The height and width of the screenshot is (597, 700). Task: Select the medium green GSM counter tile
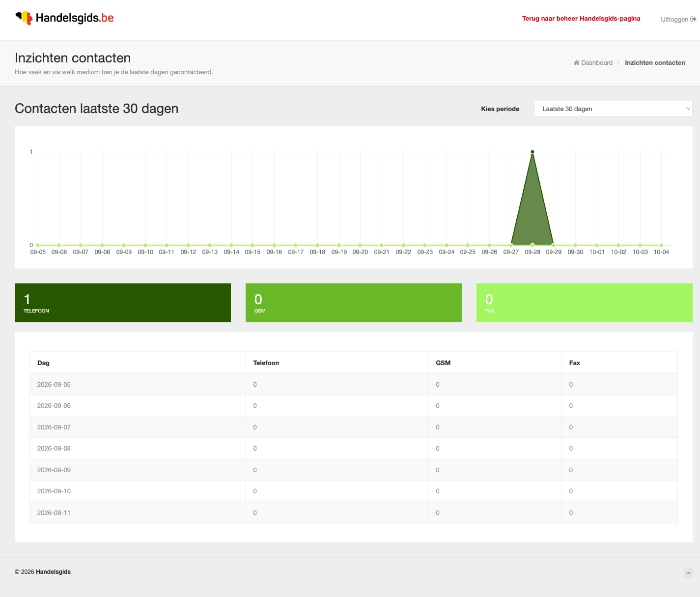coord(354,303)
